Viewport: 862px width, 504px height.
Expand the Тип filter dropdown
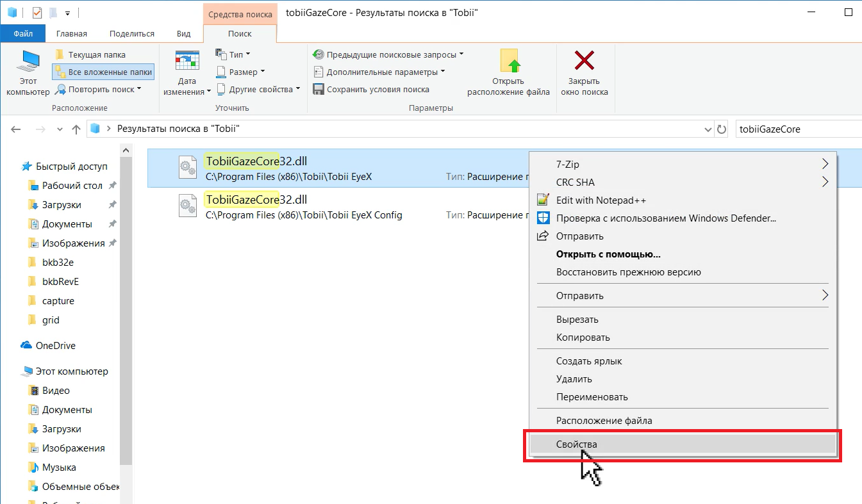pyautogui.click(x=233, y=55)
